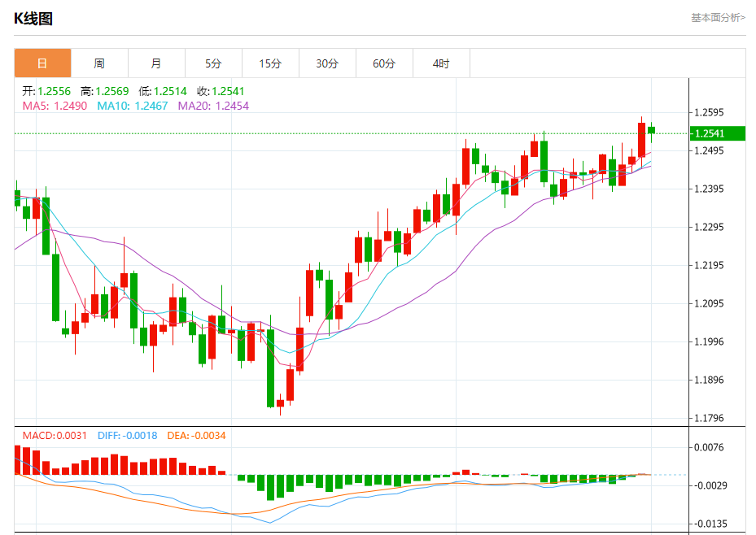Click the 1.2095 price axis label
The height and width of the screenshot is (535, 756).
[x=709, y=303]
